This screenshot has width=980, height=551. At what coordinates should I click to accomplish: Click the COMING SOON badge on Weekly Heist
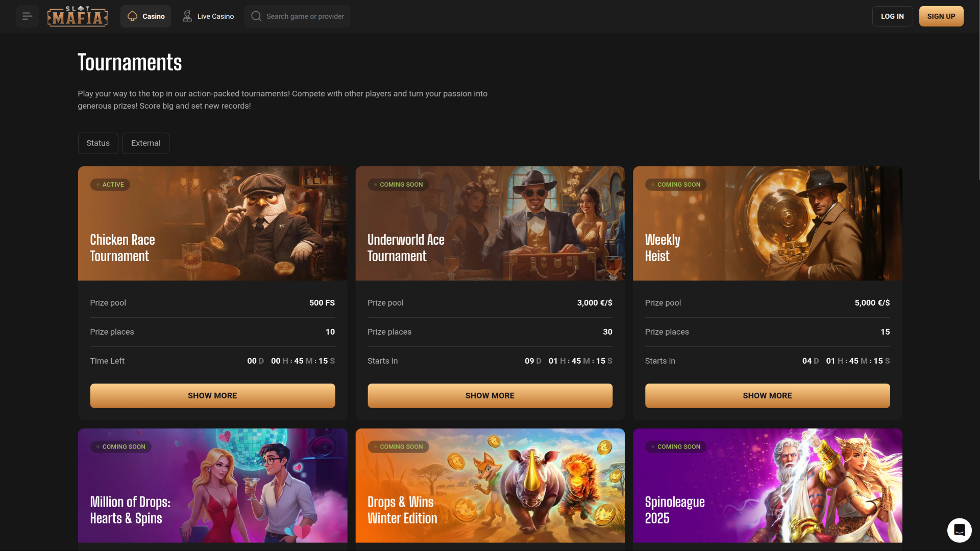click(676, 184)
